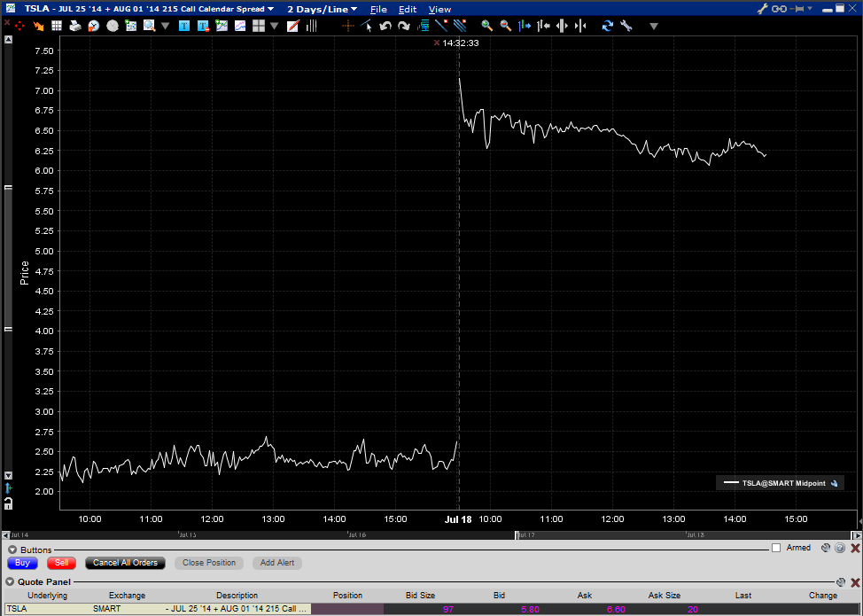Refresh the chart with blue arrows icon
This screenshot has height=616, width=863.
click(608, 26)
